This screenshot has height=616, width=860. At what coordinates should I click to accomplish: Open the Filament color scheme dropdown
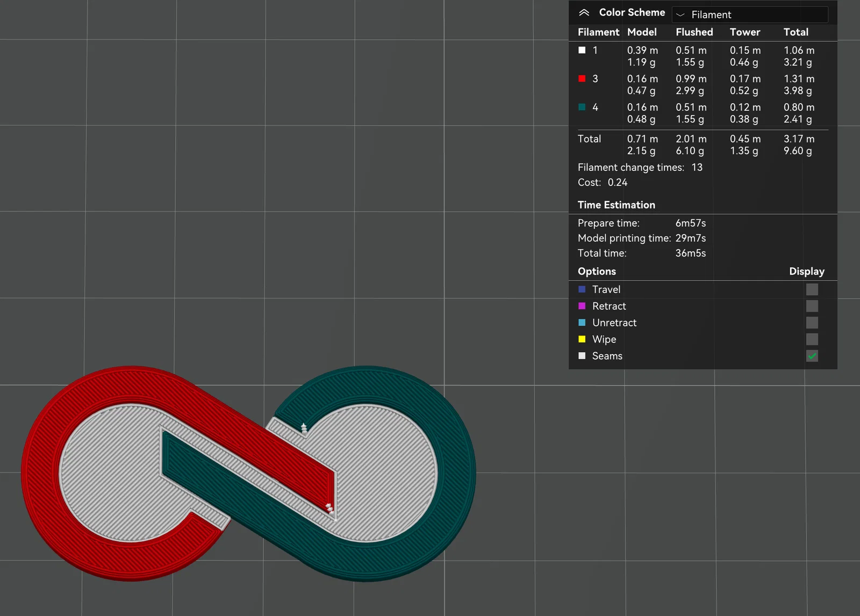coord(750,15)
